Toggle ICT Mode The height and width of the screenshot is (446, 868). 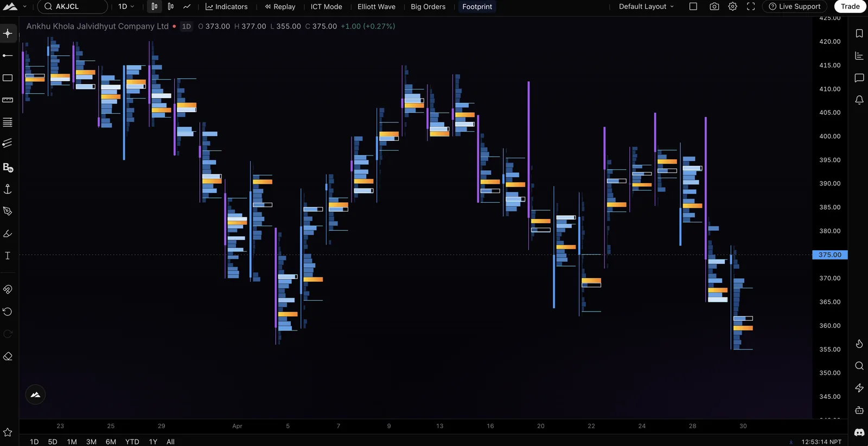(326, 7)
